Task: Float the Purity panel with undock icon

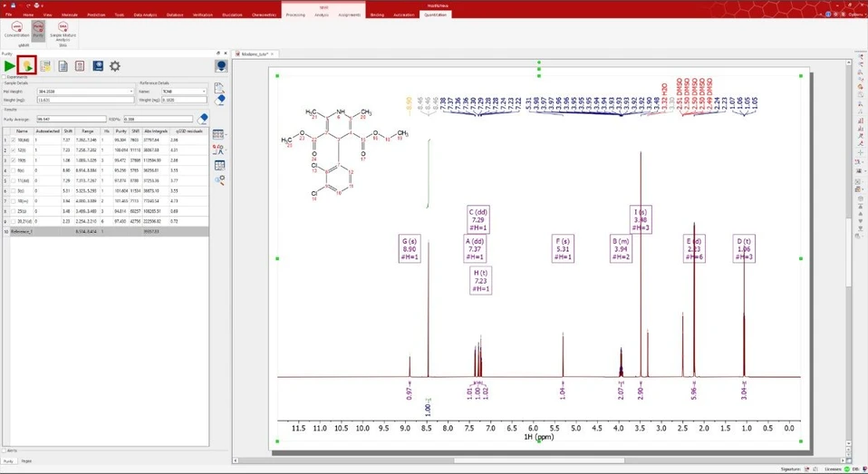Action: pyautogui.click(x=218, y=53)
